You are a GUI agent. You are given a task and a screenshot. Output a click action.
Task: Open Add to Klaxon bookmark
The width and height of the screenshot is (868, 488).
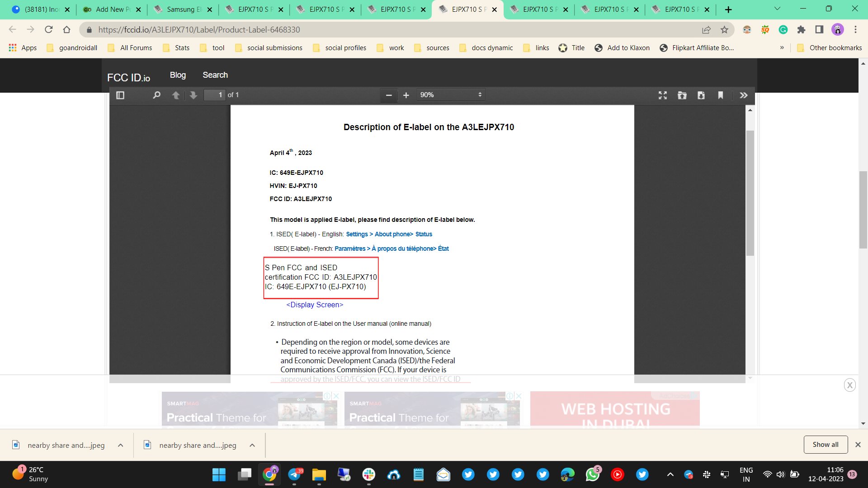point(622,48)
